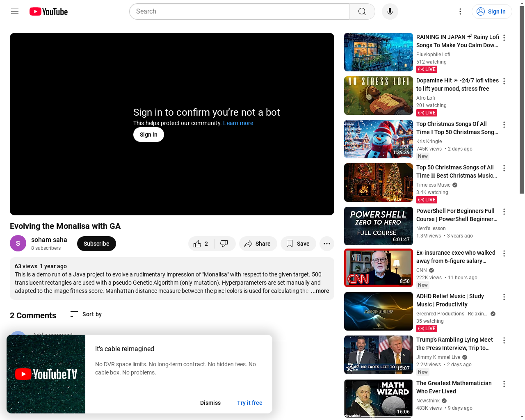Viewport: 525px width, 420px height.
Task: Open Rainy Lofi video thumbnail
Action: click(379, 52)
